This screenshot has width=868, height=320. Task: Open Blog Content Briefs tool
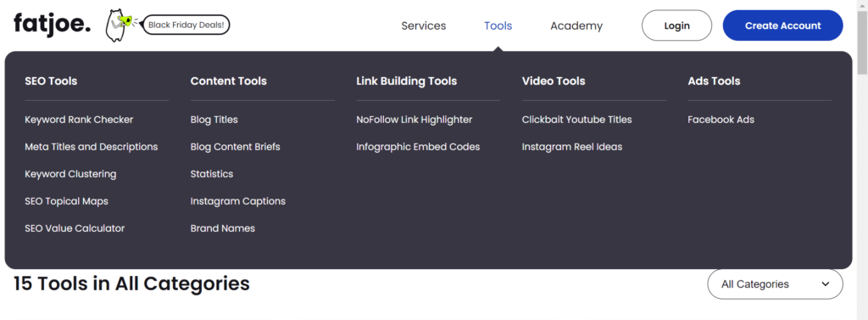pyautogui.click(x=236, y=147)
